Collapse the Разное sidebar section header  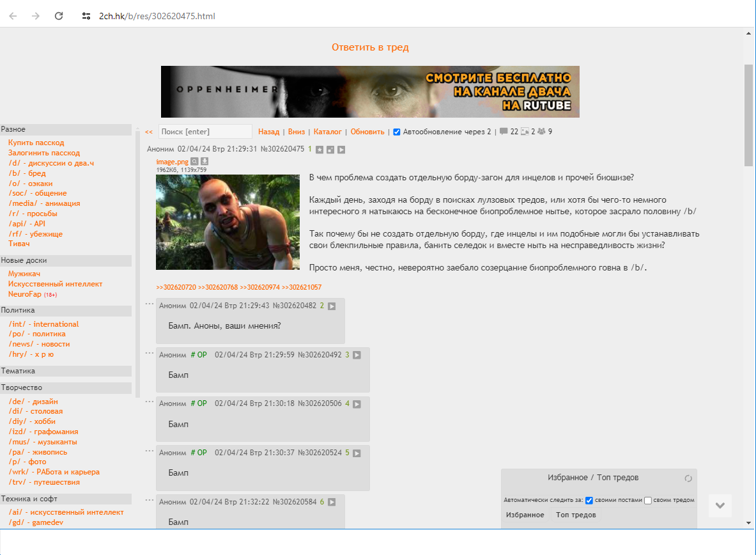coord(66,129)
